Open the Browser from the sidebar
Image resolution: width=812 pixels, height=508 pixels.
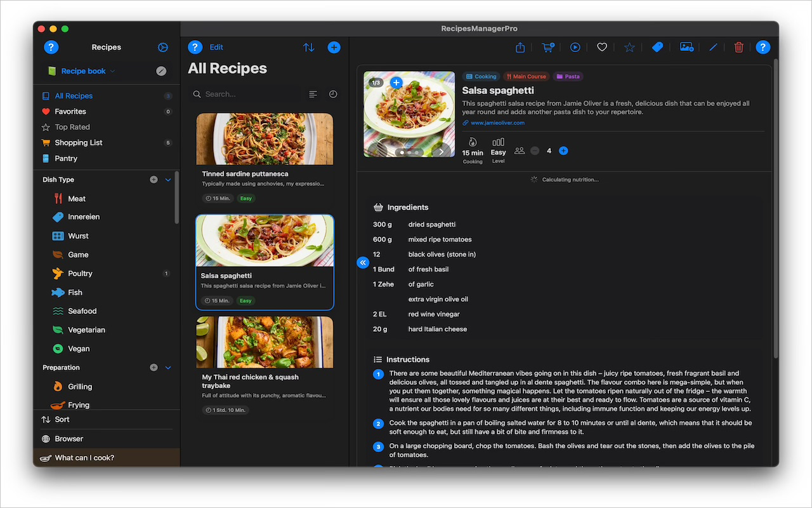coord(107,439)
